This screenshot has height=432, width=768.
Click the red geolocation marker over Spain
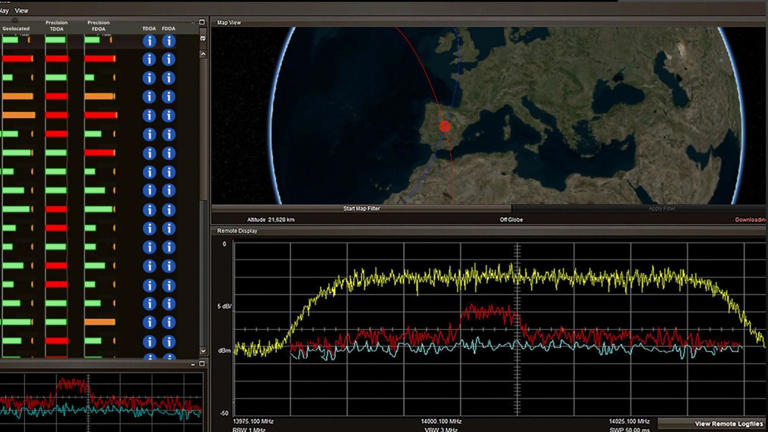click(x=445, y=127)
